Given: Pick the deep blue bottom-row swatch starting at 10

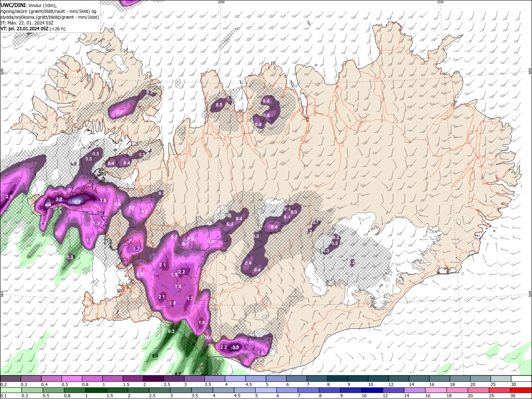Looking at the screenshot, I should pos(372,390).
